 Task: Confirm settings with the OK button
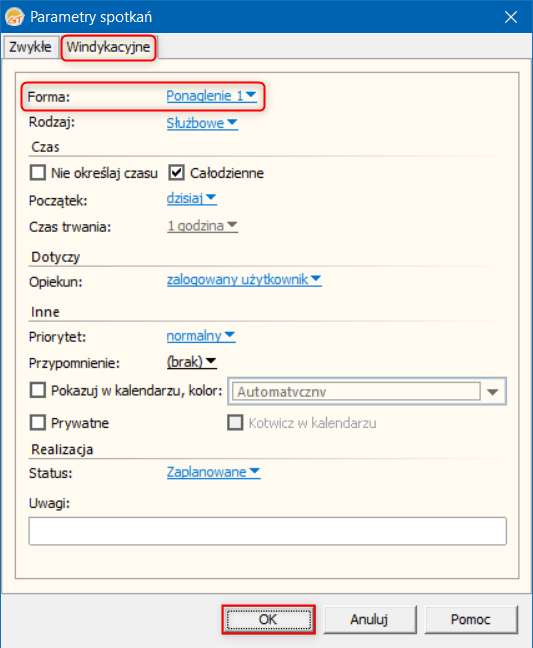268,619
